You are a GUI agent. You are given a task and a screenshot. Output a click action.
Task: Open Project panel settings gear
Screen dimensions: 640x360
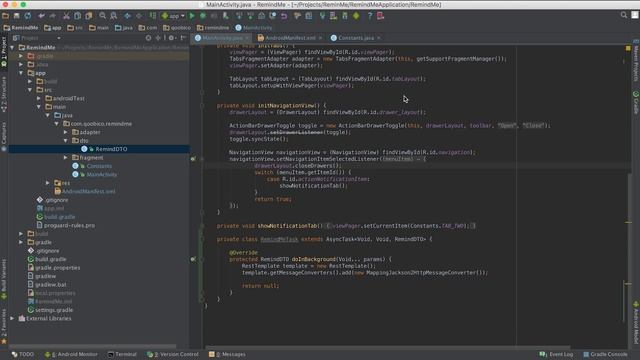click(x=172, y=38)
